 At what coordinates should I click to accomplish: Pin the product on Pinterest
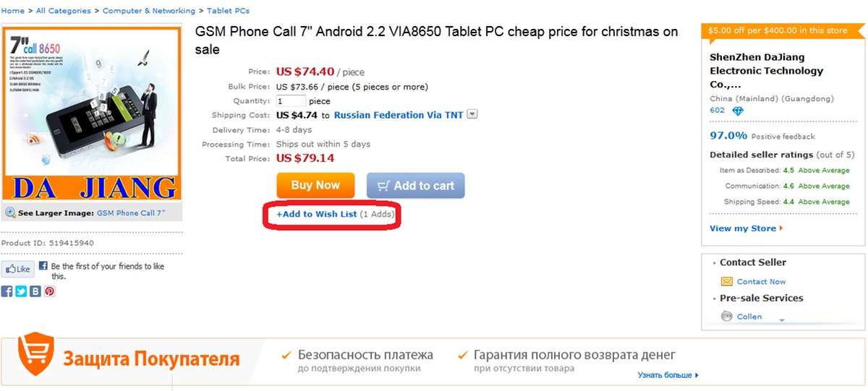click(49, 291)
